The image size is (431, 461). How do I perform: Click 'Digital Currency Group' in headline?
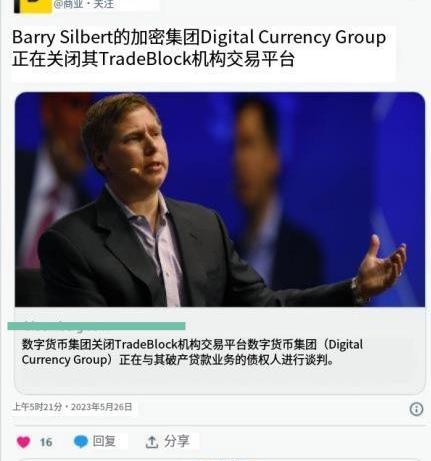click(293, 37)
